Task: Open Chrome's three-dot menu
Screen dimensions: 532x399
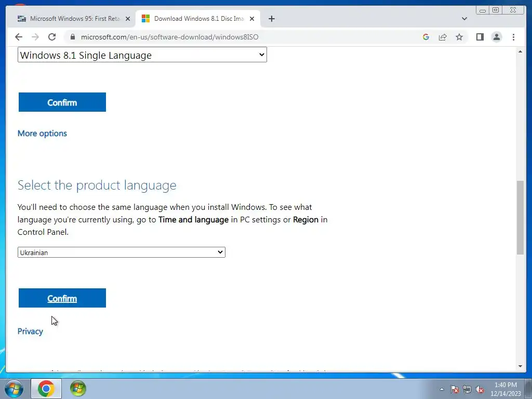Action: click(x=513, y=37)
